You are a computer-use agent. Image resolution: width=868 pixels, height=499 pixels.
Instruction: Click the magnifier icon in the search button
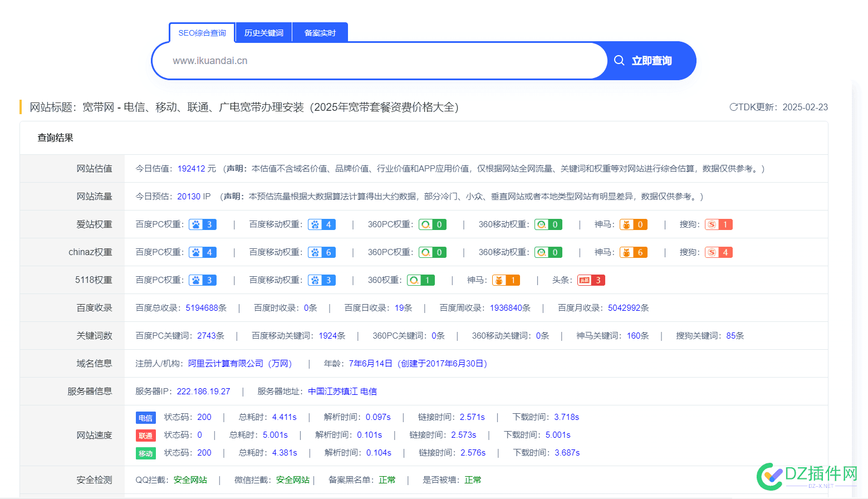pyautogui.click(x=619, y=60)
